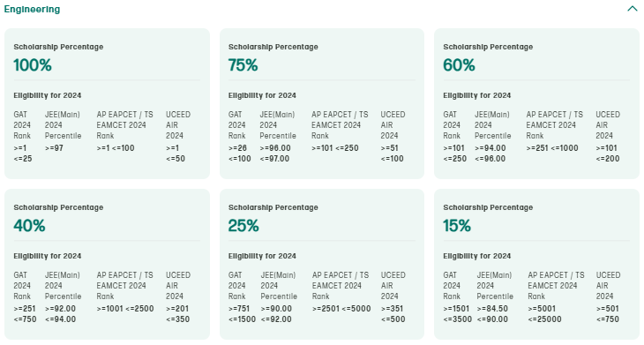644x345 pixels.
Task: Select the 40% scholarship percentage card
Action: click(108, 264)
